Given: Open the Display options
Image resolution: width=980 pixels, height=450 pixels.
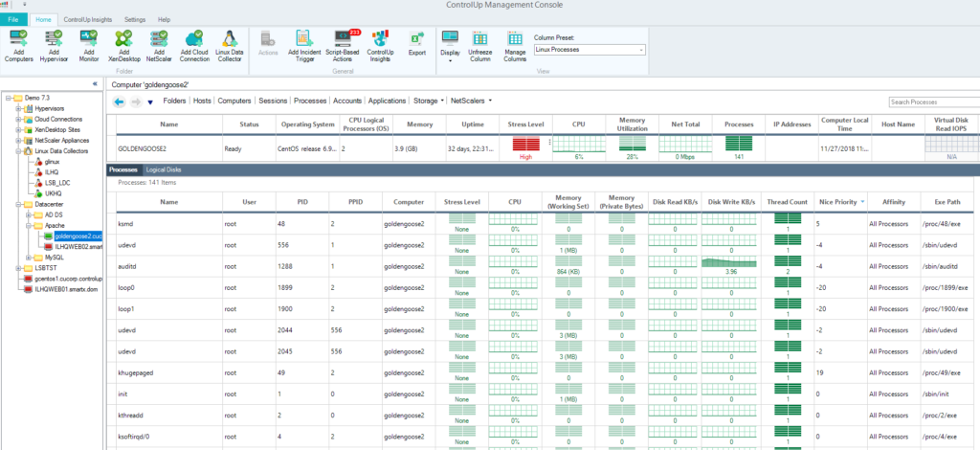Looking at the screenshot, I should point(450,45).
